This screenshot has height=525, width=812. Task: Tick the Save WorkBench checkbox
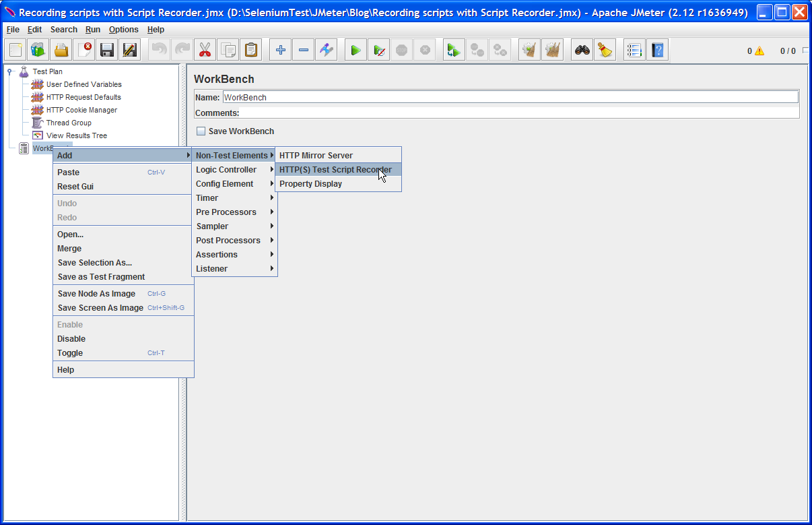pyautogui.click(x=201, y=131)
